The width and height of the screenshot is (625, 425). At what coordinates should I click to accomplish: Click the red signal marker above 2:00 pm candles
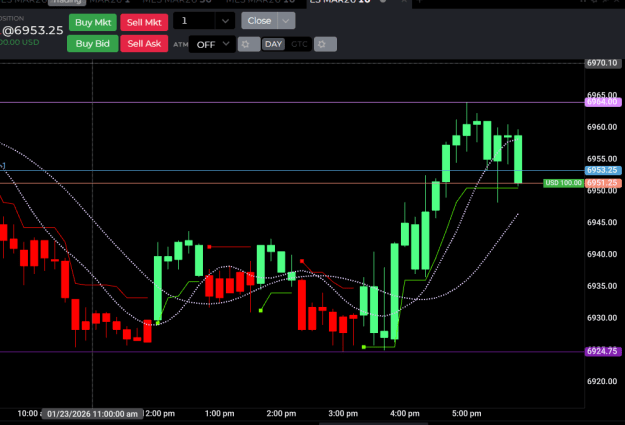coord(302,261)
